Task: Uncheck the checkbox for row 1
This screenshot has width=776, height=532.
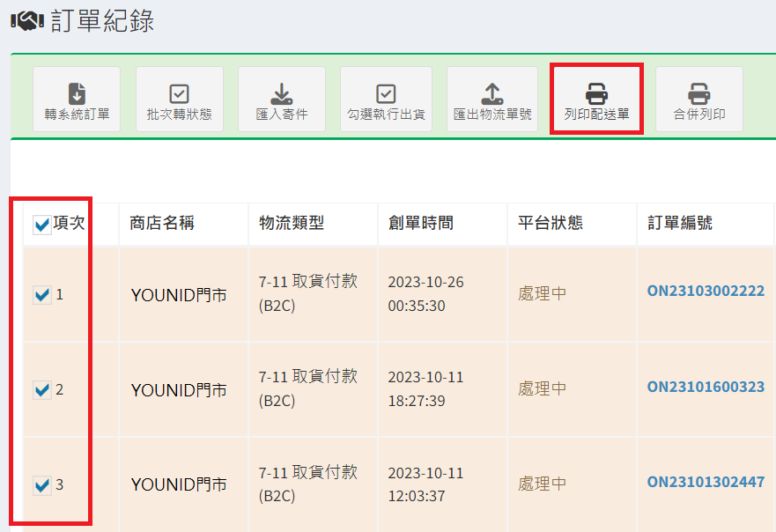Action: (41, 296)
